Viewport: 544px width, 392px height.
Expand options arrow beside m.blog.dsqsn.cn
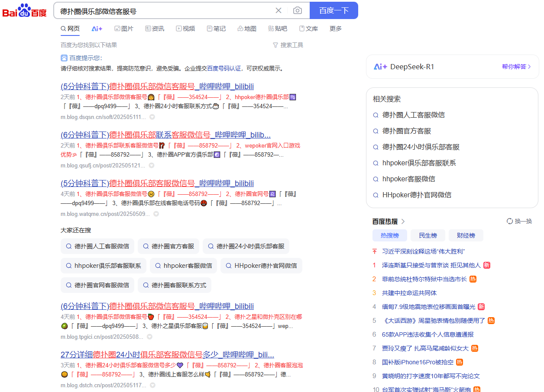pos(152,117)
